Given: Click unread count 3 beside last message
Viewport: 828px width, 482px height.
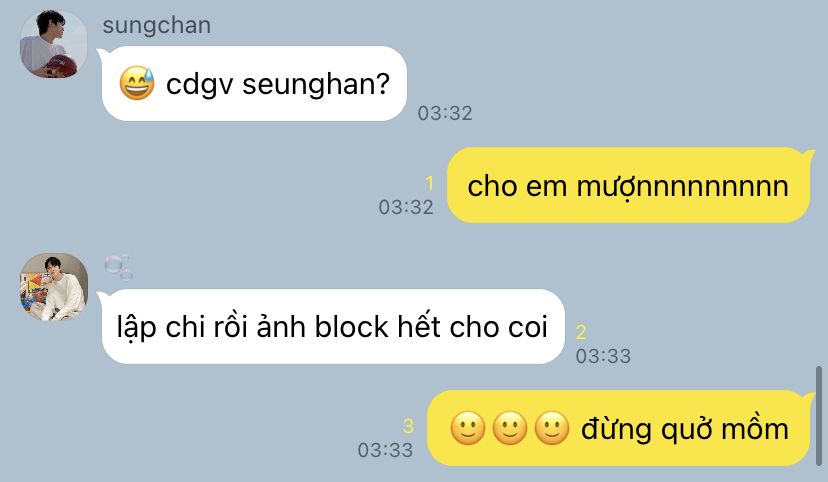Looking at the screenshot, I should pyautogui.click(x=408, y=426).
